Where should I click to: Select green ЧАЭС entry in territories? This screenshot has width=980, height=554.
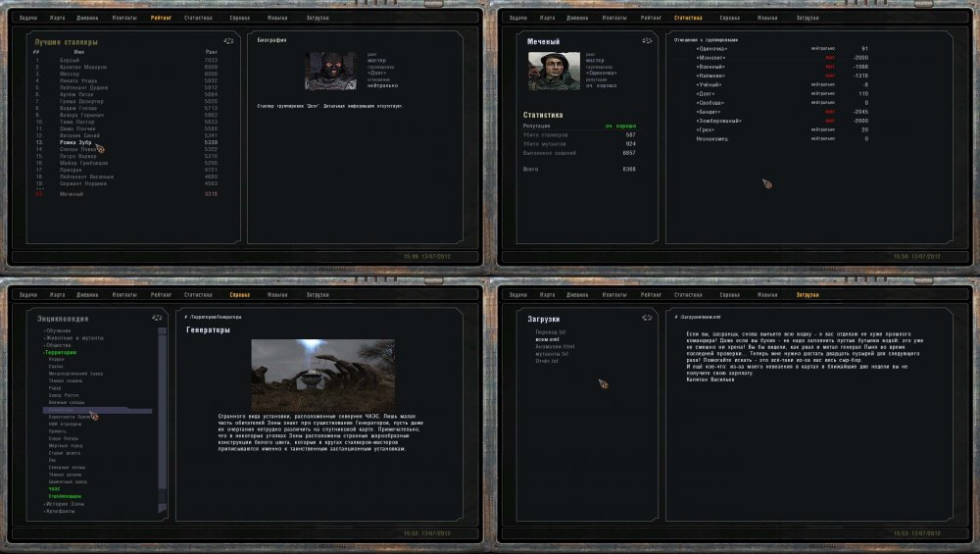[x=54, y=488]
